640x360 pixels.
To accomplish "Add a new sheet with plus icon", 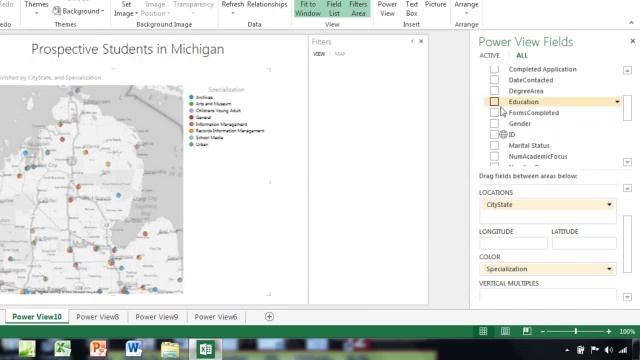I will pyautogui.click(x=269, y=317).
